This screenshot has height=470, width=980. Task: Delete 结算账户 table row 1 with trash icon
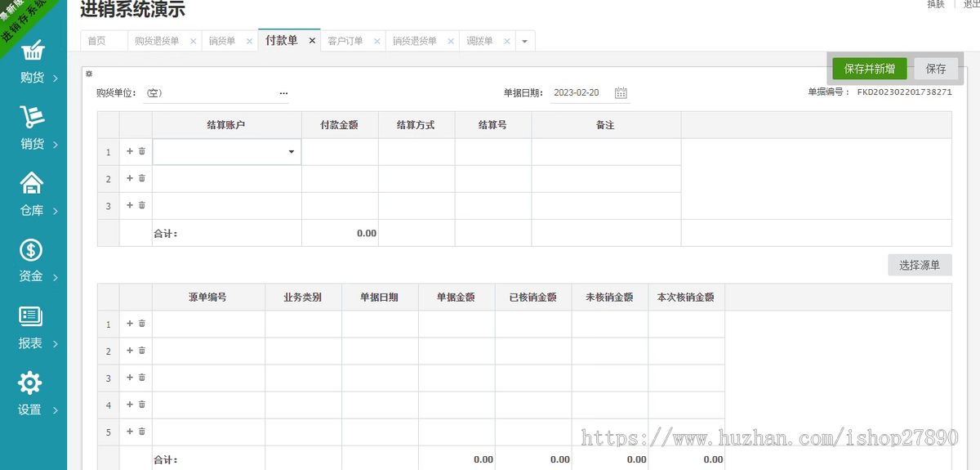click(x=141, y=151)
